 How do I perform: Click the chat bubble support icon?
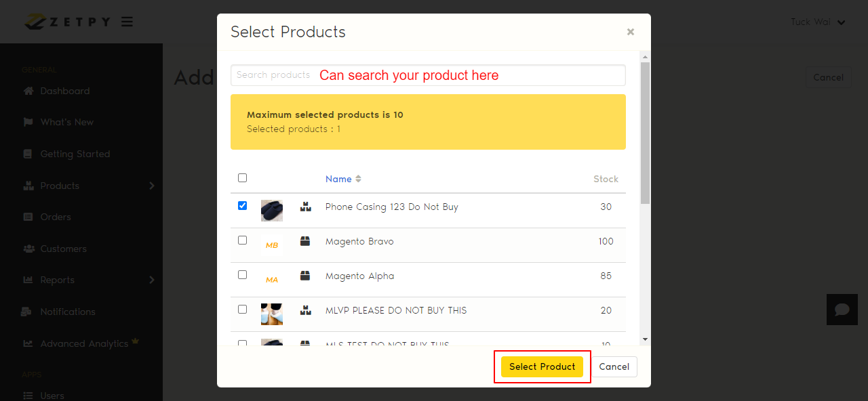click(842, 310)
